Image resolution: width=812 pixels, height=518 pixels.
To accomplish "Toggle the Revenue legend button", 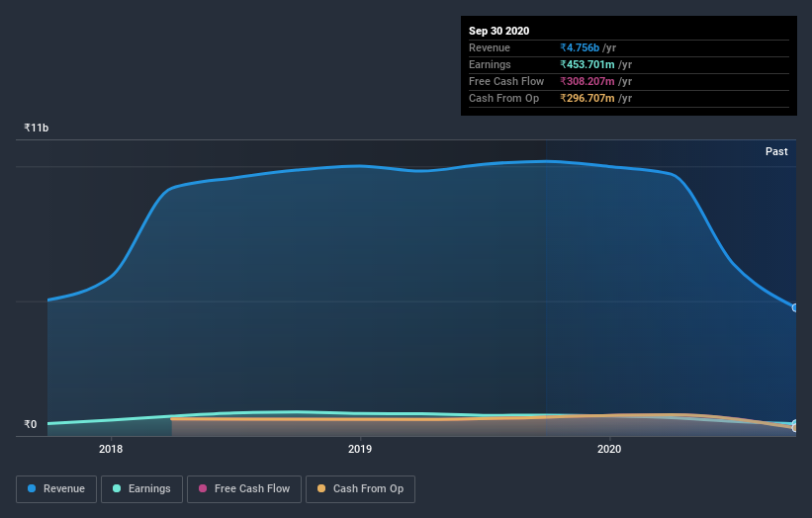I will (x=56, y=489).
